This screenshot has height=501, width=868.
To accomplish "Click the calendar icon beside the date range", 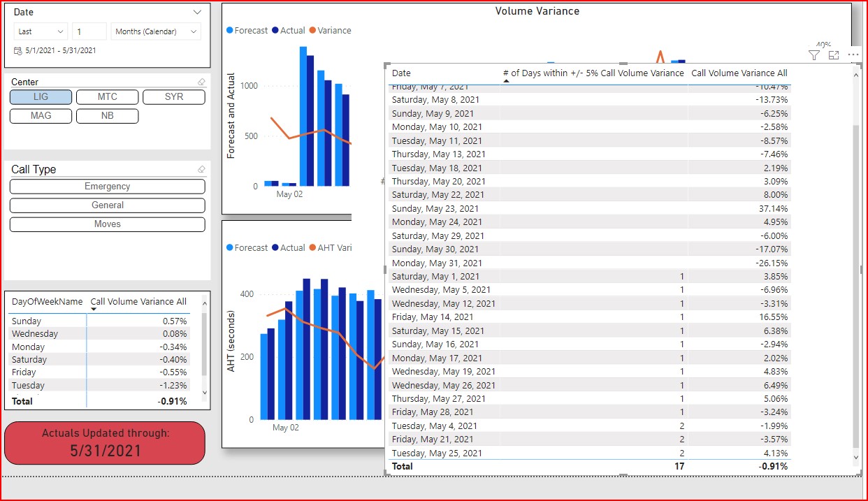I will pos(18,51).
